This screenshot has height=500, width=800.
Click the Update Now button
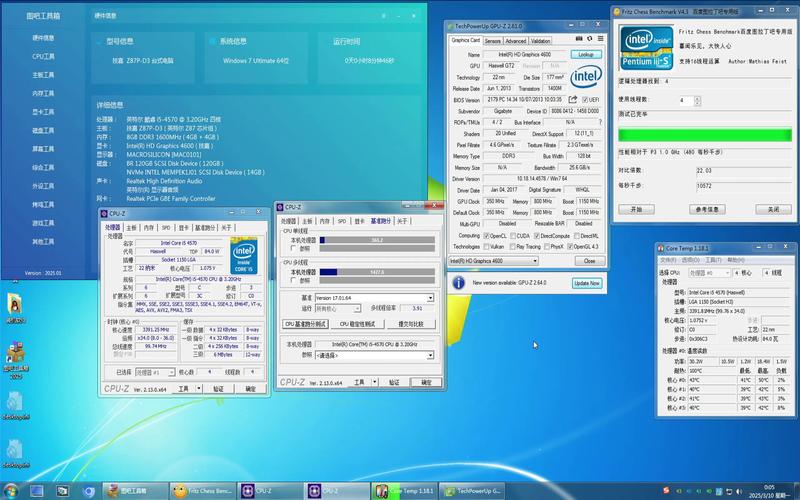tap(586, 283)
